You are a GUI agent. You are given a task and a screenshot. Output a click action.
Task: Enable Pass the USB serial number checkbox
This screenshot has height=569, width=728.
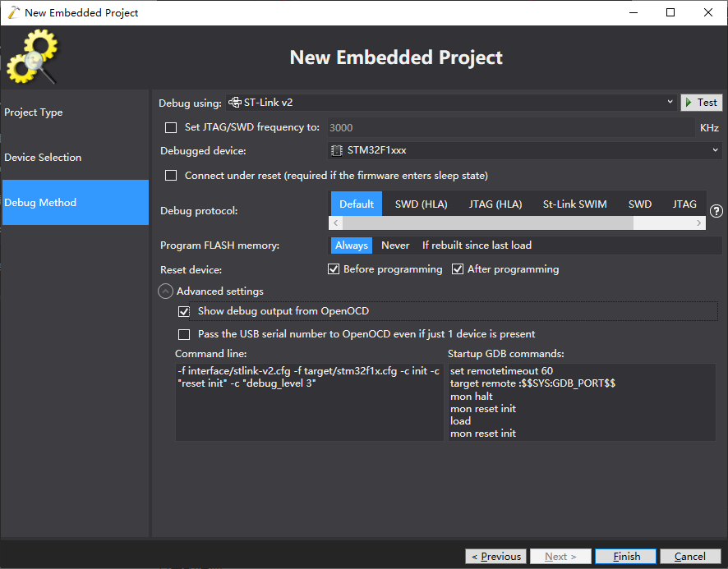coord(184,335)
